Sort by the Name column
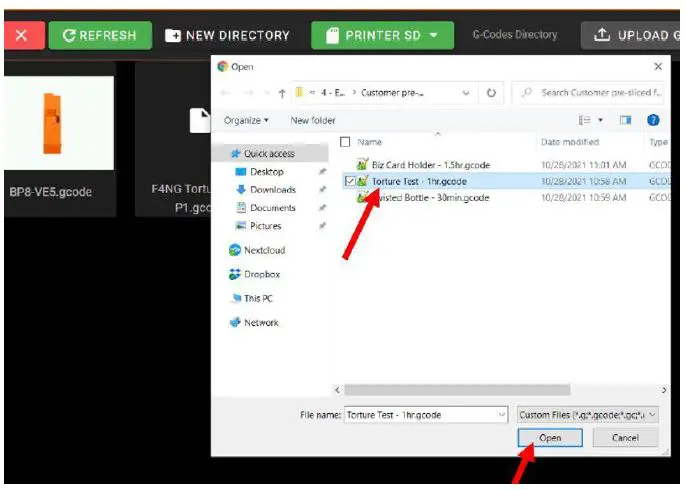 (x=370, y=142)
